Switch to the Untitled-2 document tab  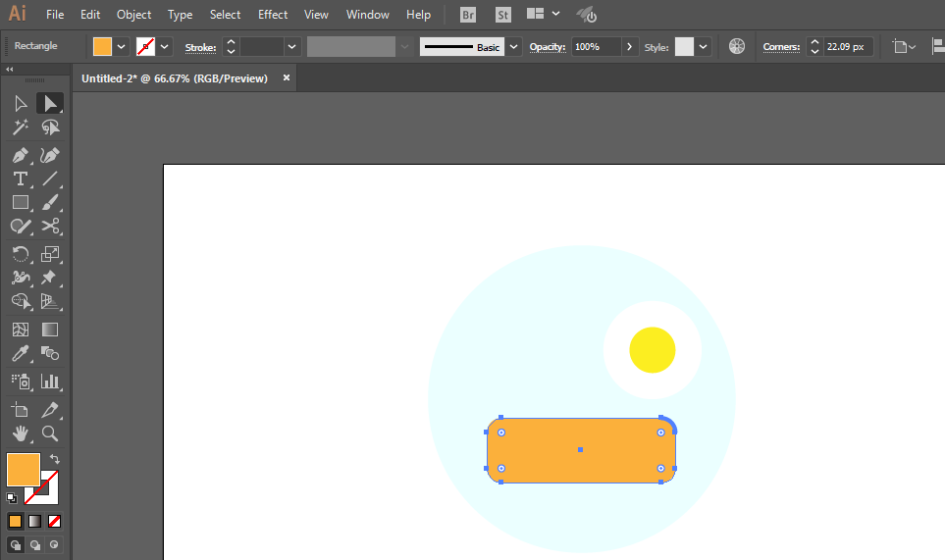tap(175, 78)
